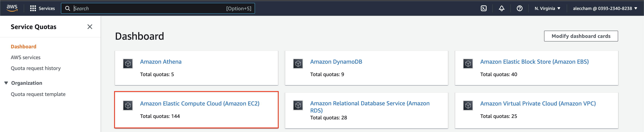This screenshot has width=644, height=132.
Task: Click the Total quotas: 25 text
Action: [x=498, y=116]
